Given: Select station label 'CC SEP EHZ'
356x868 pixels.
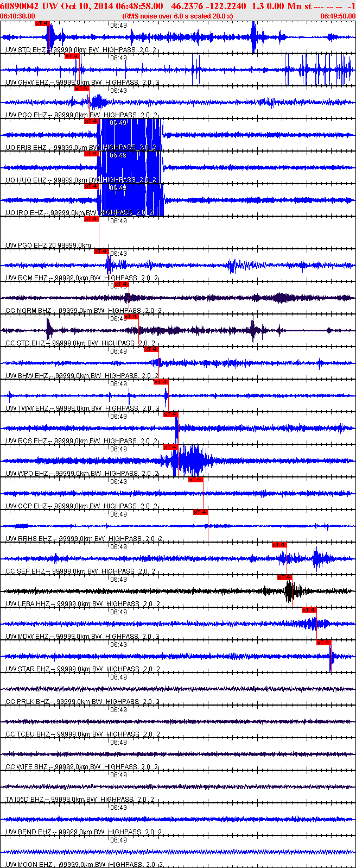Looking at the screenshot, I should coord(26,571).
